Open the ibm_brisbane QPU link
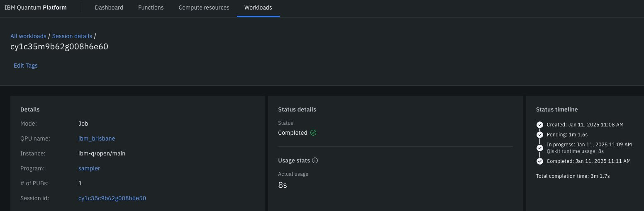The width and height of the screenshot is (644, 211). pos(97,138)
